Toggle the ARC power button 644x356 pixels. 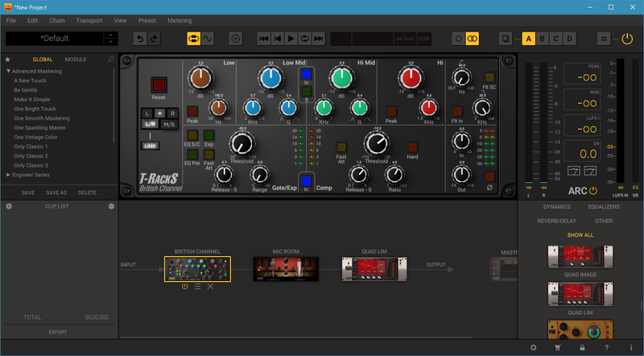pyautogui.click(x=593, y=191)
